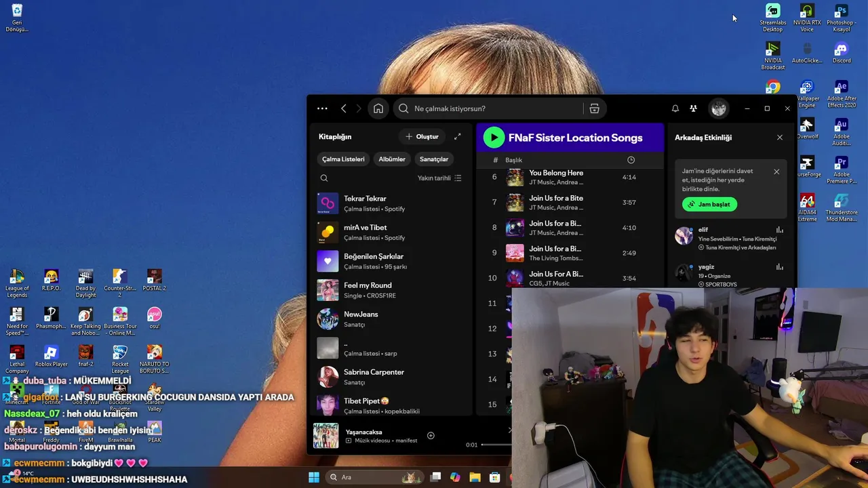Image resolution: width=868 pixels, height=488 pixels.
Task: Open Streamlabs Desktop shortcut
Action: 772,18
